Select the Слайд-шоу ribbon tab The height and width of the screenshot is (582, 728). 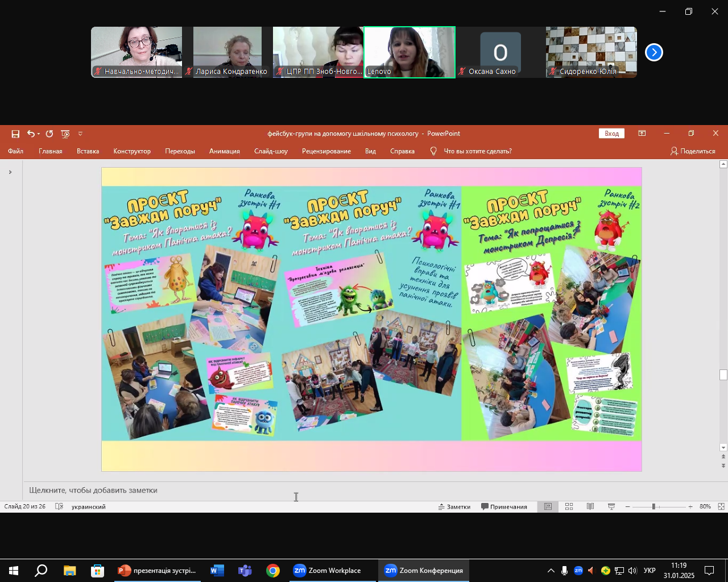pyautogui.click(x=271, y=151)
